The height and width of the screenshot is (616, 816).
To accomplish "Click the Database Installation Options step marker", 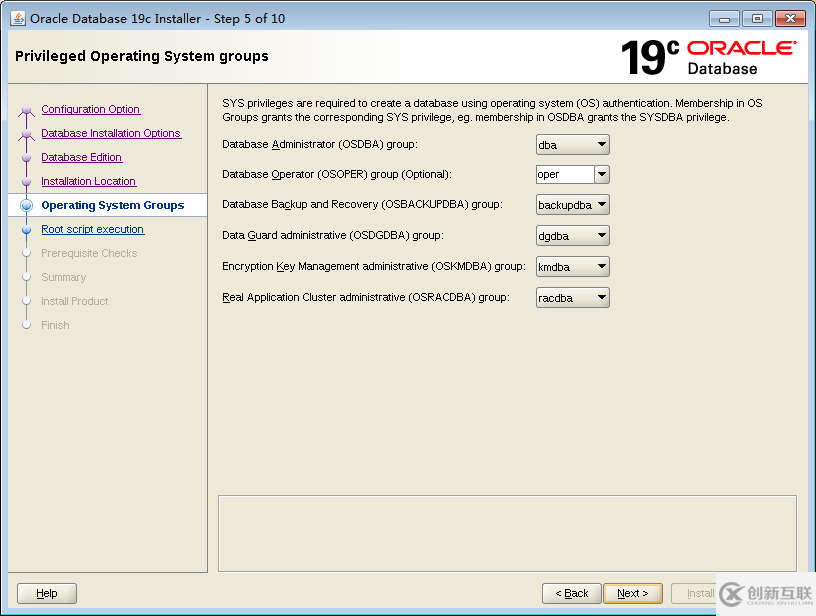I will 27,134.
